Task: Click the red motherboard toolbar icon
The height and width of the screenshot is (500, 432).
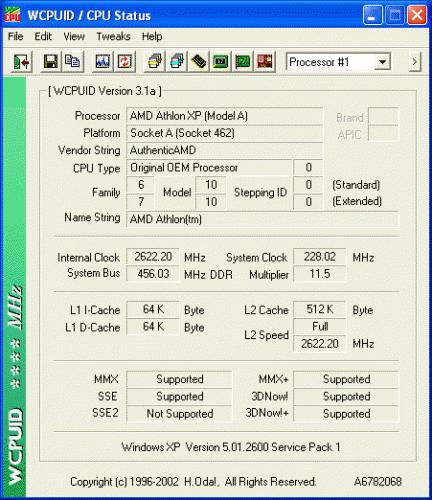Action: [265, 62]
